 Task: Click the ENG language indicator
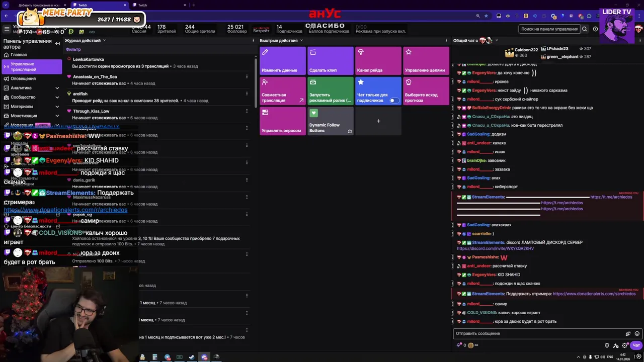click(610, 357)
